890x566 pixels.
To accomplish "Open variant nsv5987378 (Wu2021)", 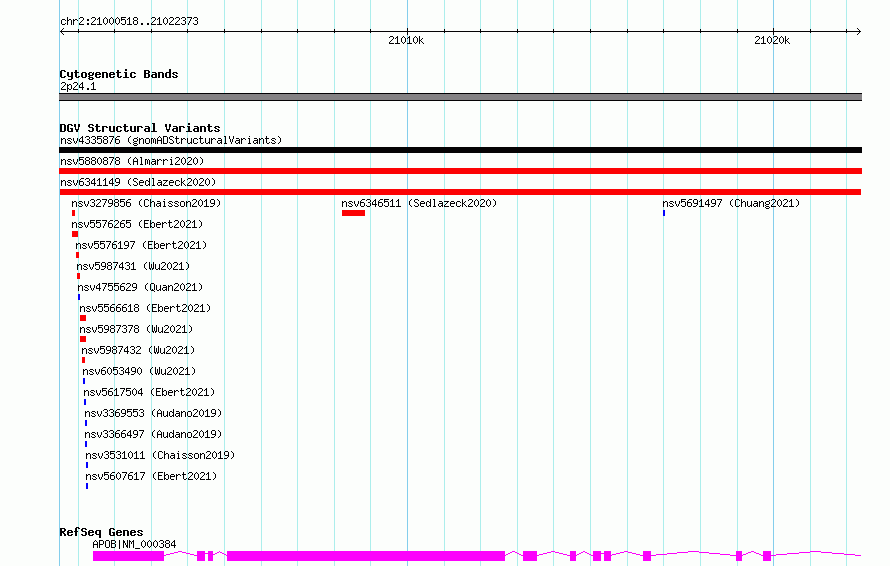I will click(136, 329).
